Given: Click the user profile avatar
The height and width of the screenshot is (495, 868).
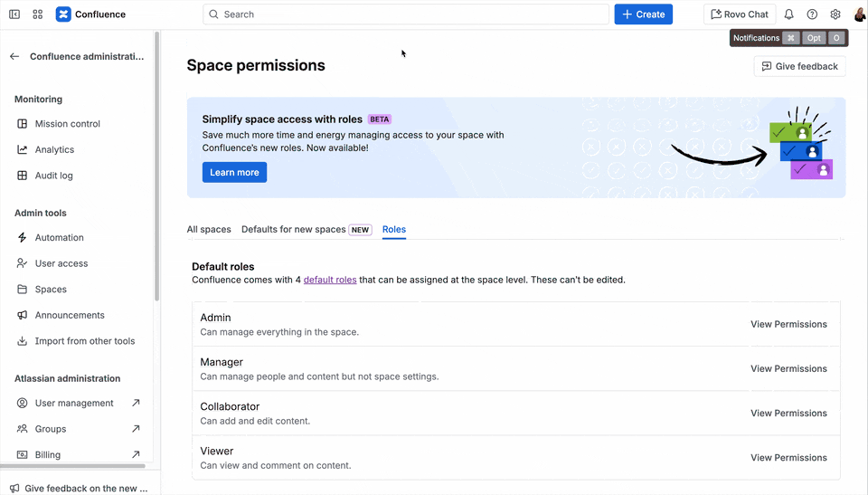Looking at the screenshot, I should coord(859,14).
